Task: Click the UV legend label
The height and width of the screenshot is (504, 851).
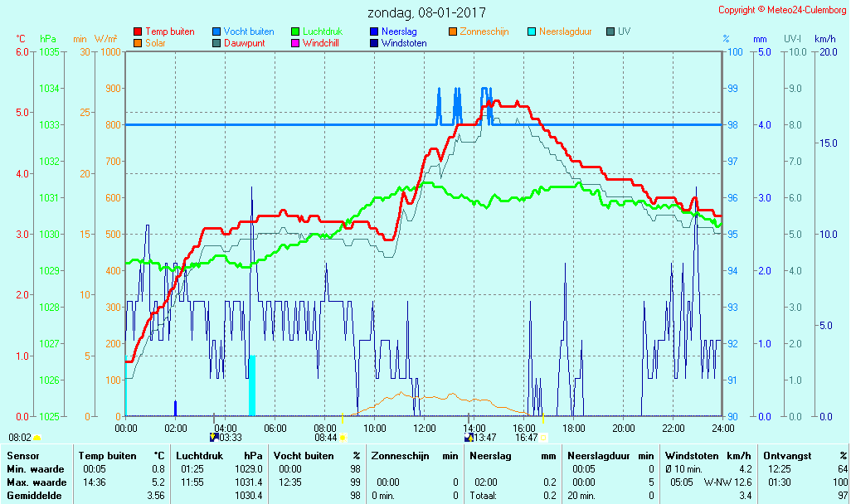Action: pyautogui.click(x=625, y=31)
